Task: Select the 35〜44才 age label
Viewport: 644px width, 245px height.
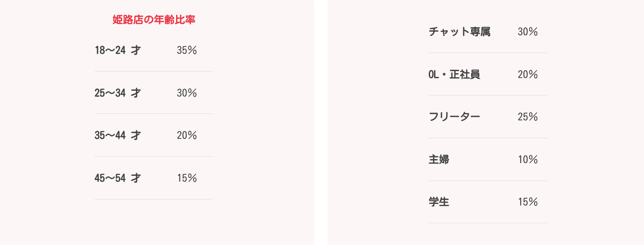Action: [118, 136]
